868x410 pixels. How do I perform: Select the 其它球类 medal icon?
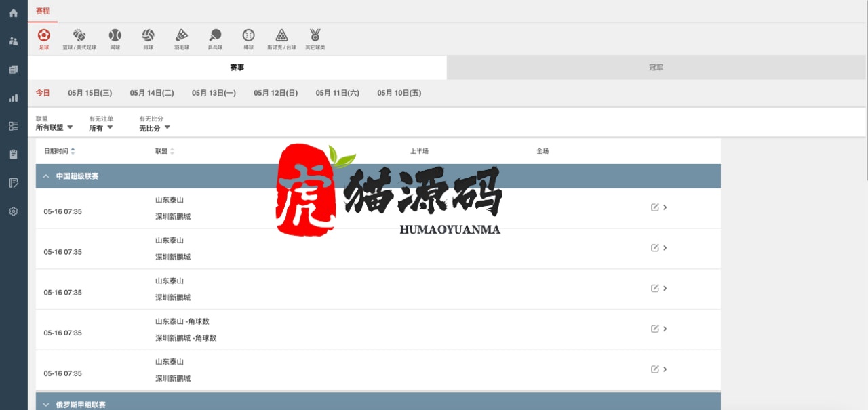[315, 39]
